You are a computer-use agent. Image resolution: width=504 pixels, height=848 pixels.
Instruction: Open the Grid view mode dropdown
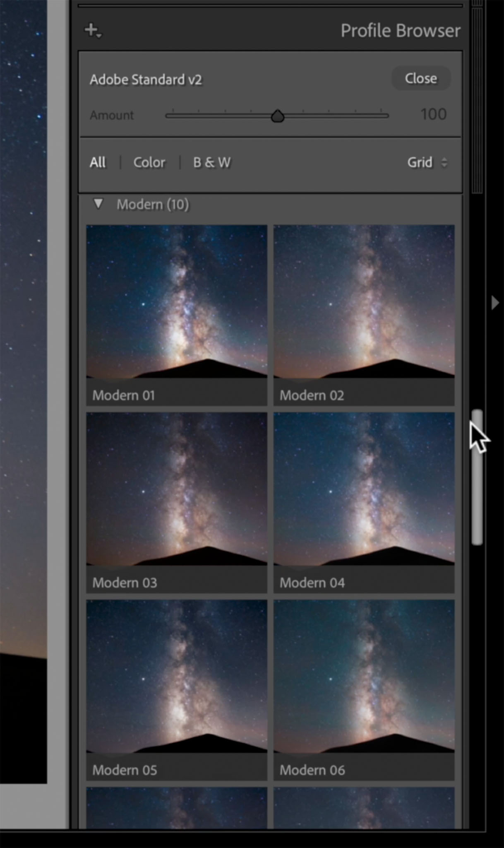pos(427,162)
